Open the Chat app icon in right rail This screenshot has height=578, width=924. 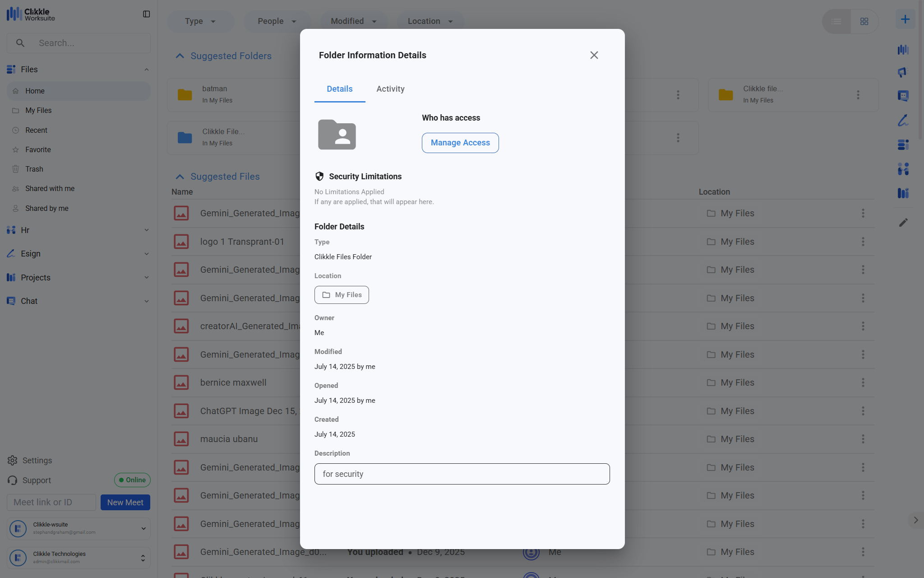(903, 96)
